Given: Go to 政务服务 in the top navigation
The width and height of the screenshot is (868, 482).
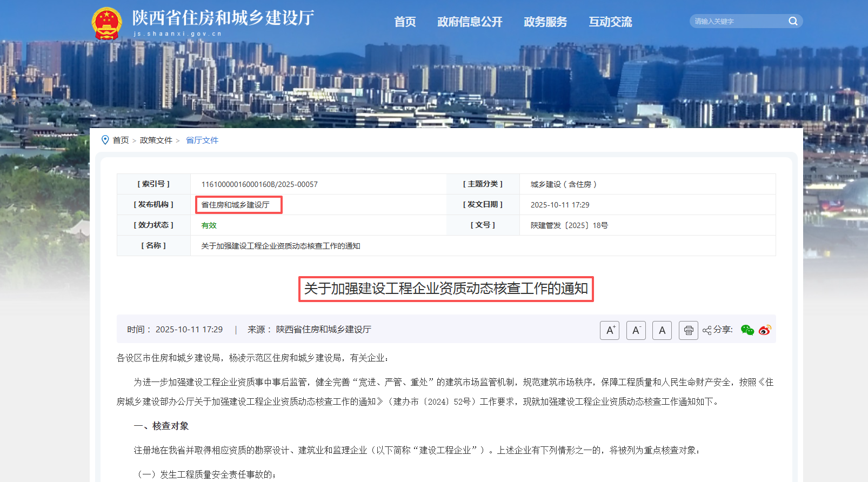Looking at the screenshot, I should pos(545,22).
